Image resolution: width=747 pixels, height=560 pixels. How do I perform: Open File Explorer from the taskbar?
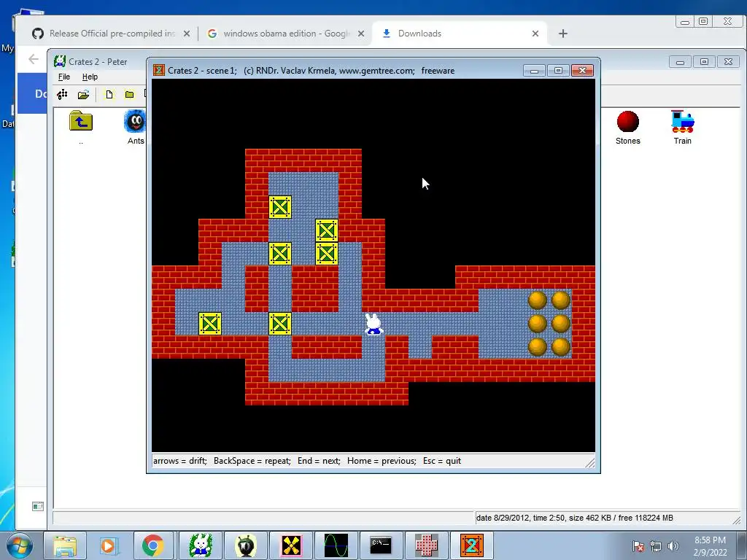point(65,545)
